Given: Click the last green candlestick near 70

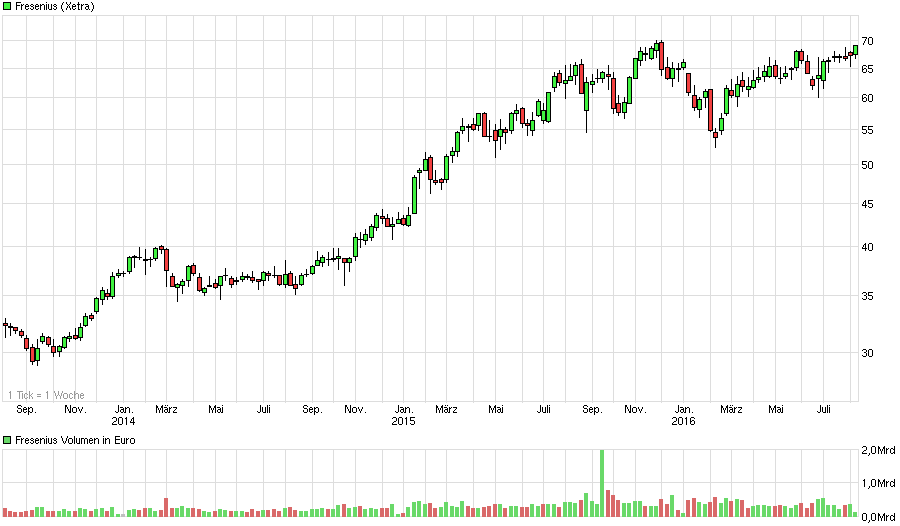Looking at the screenshot, I should 855,50.
